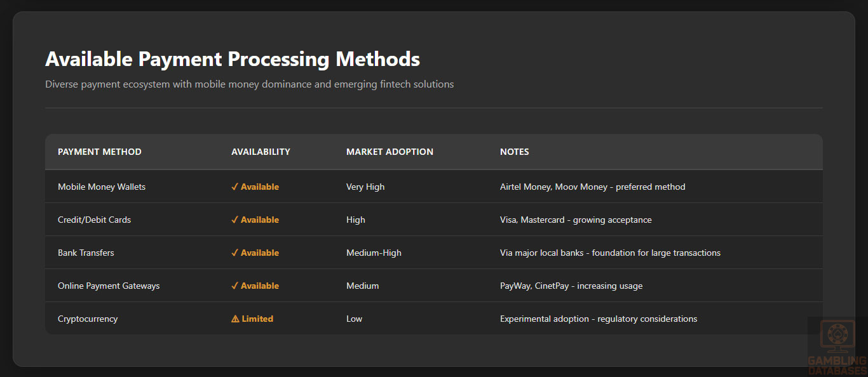Click the Available checkmark for Online Payment Gateways

pyautogui.click(x=255, y=286)
